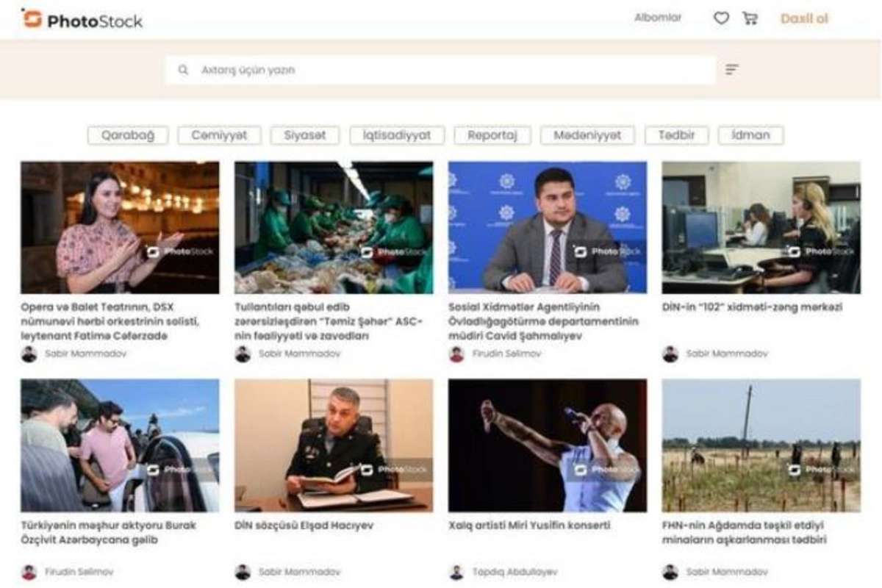Click author avatar under FHN Ağdam photo
Screen dimensions: 882x588
(670, 572)
